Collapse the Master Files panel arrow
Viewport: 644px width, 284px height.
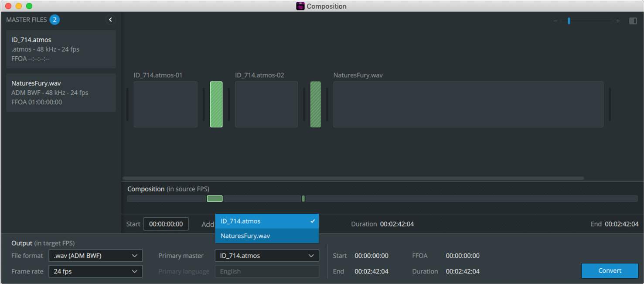pos(110,20)
